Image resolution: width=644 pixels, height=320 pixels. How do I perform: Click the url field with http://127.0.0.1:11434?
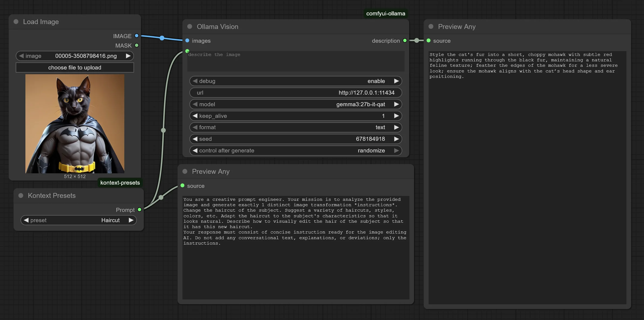296,93
